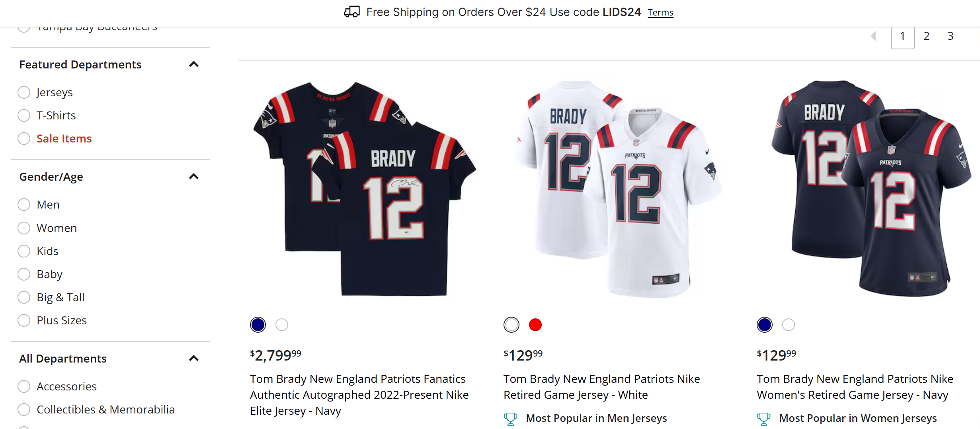
Task: Collapse the All Departments section
Action: [x=193, y=359]
